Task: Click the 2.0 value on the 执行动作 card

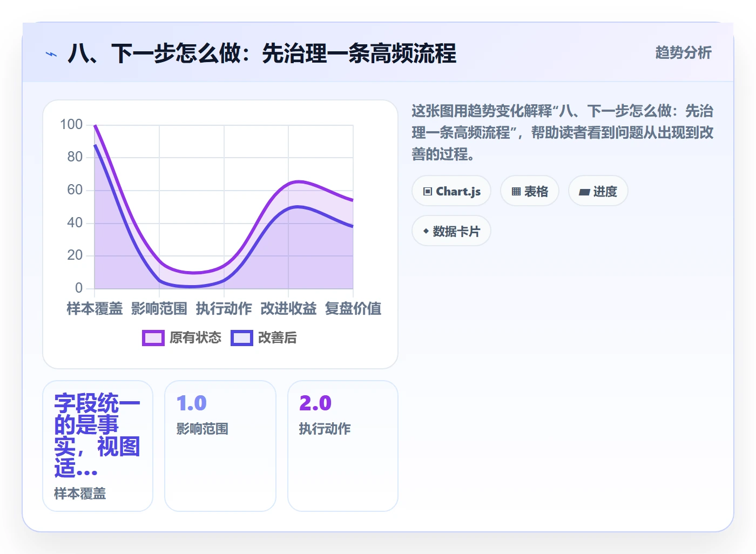Action: (315, 403)
